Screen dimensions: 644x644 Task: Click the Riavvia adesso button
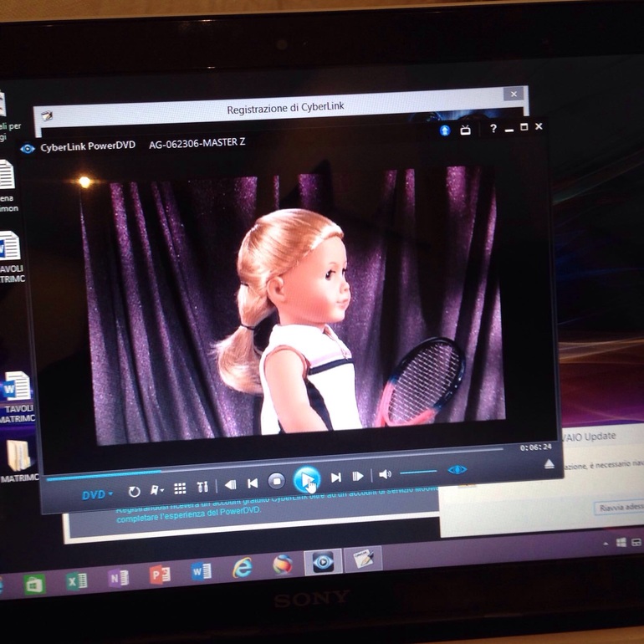[x=620, y=508]
